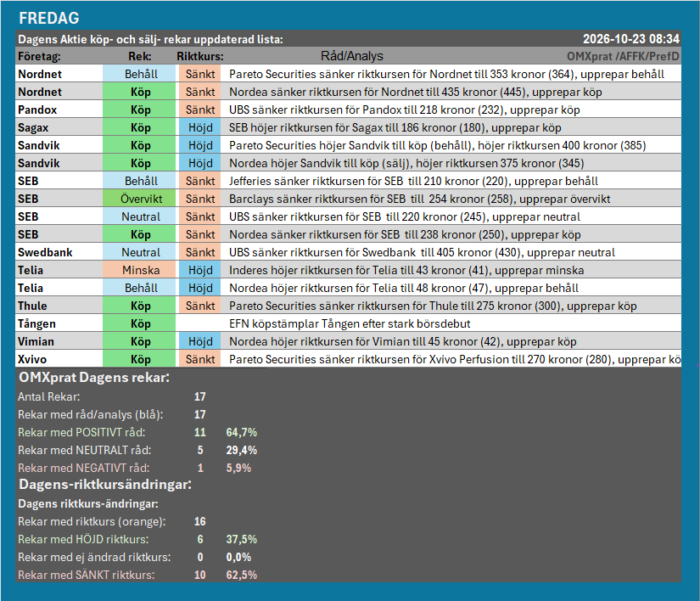
Task: Click the "Höjd" cell in the Sagax row
Action: pyautogui.click(x=200, y=127)
